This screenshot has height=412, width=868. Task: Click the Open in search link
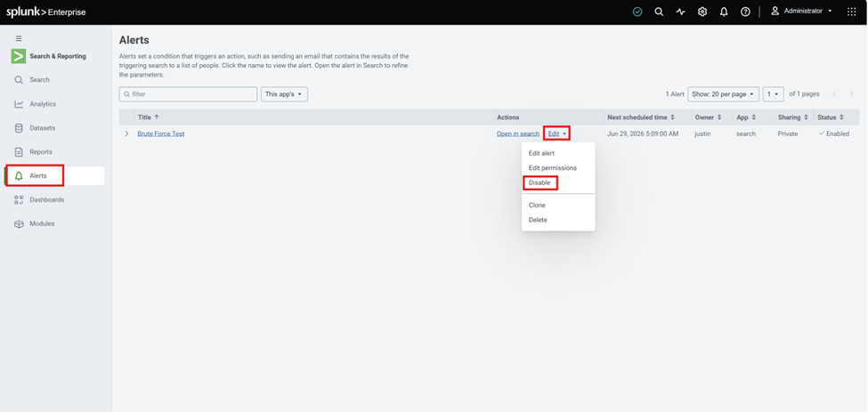(517, 133)
